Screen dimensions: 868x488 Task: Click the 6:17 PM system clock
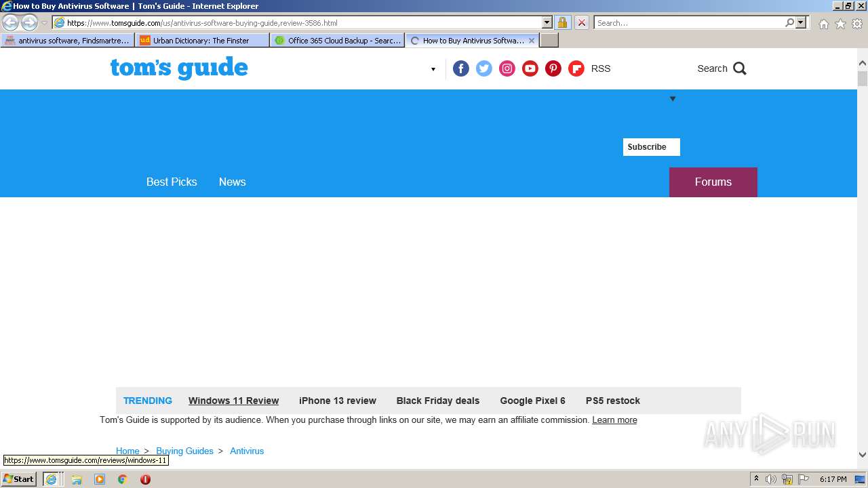tap(833, 479)
